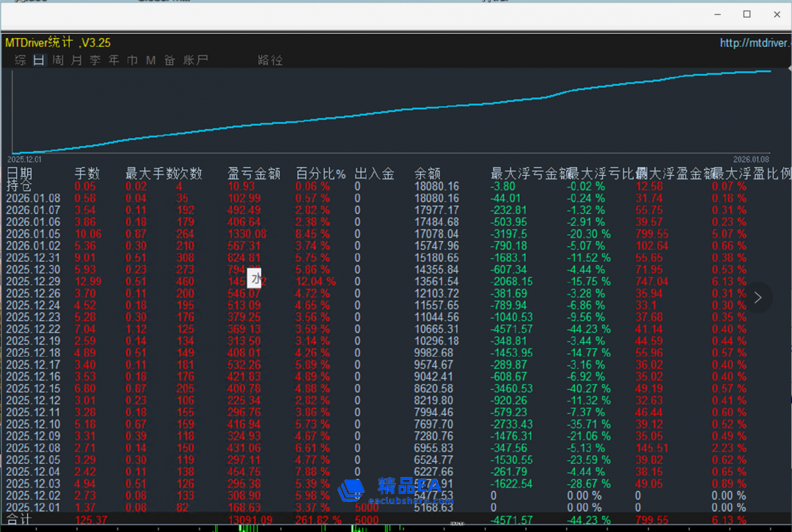The height and width of the screenshot is (532, 792).
Task: Click the next image arrow chevron
Action: (758, 298)
